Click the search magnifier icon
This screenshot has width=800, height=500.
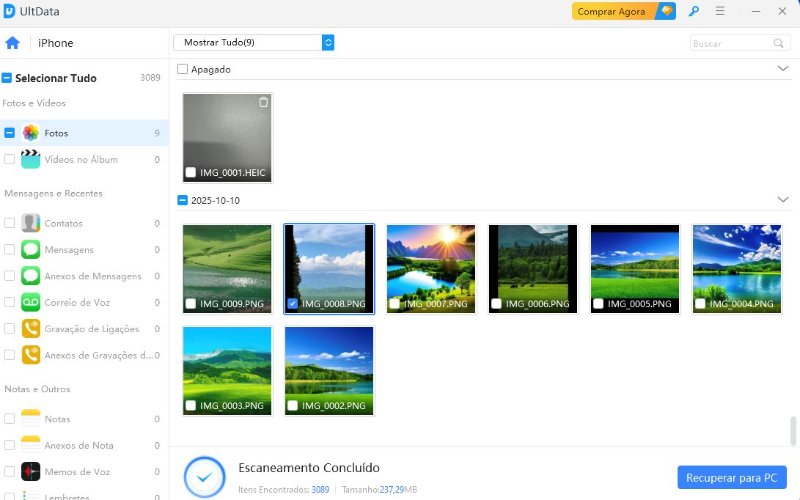click(778, 43)
